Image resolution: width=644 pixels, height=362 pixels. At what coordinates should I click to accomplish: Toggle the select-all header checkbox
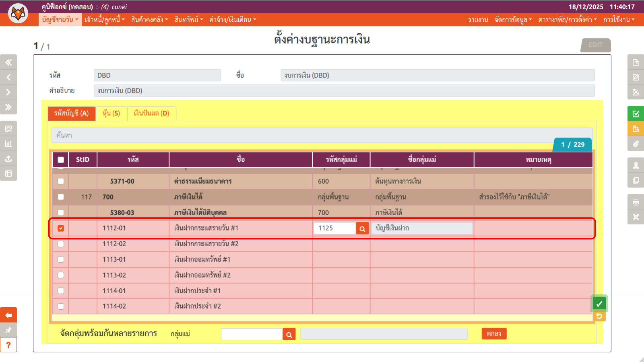pos(61,160)
